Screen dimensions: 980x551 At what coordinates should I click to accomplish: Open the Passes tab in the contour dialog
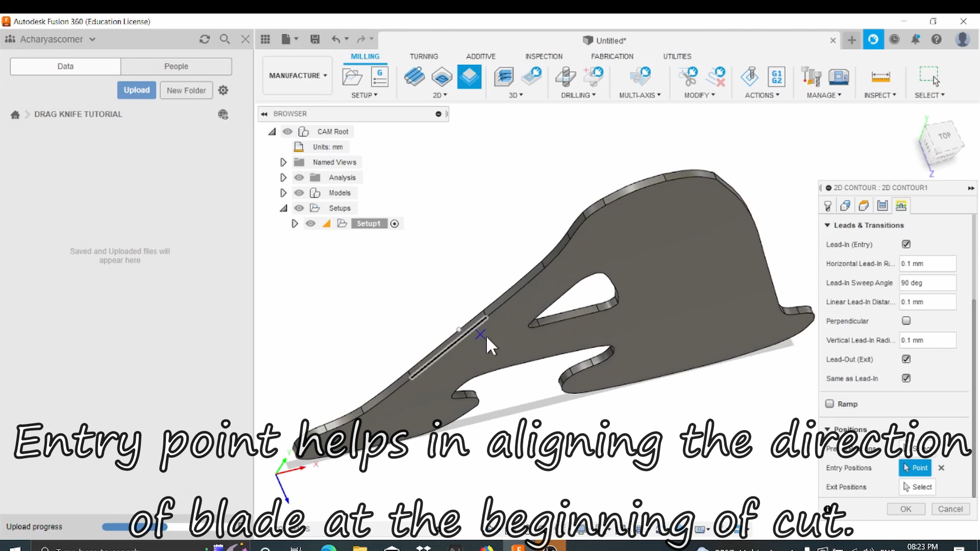(x=883, y=206)
